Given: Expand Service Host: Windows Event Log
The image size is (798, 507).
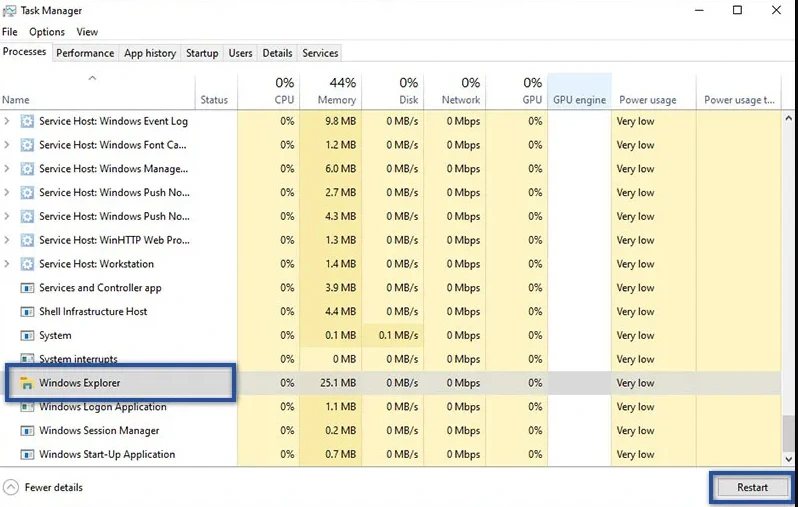Looking at the screenshot, I should pyautogui.click(x=7, y=121).
